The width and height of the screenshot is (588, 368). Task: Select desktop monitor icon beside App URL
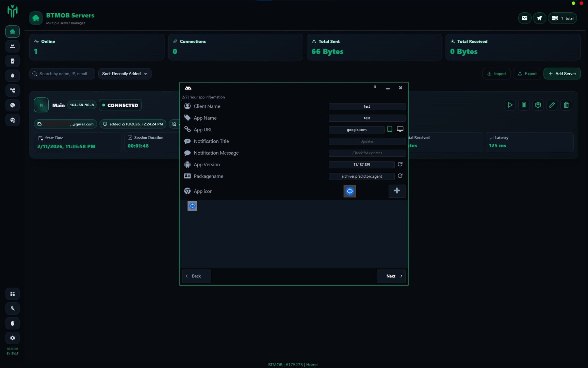(400, 129)
